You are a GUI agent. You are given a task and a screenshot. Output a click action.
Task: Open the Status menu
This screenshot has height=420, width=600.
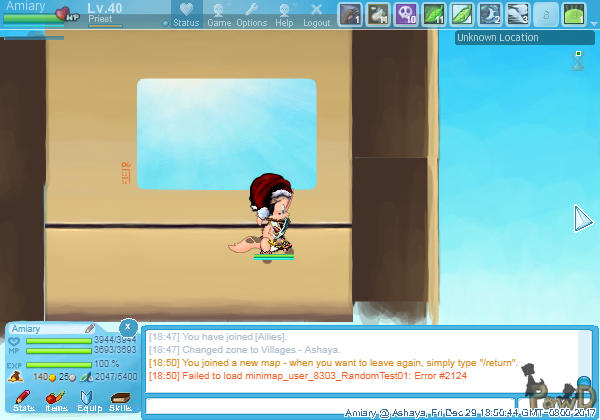[185, 14]
